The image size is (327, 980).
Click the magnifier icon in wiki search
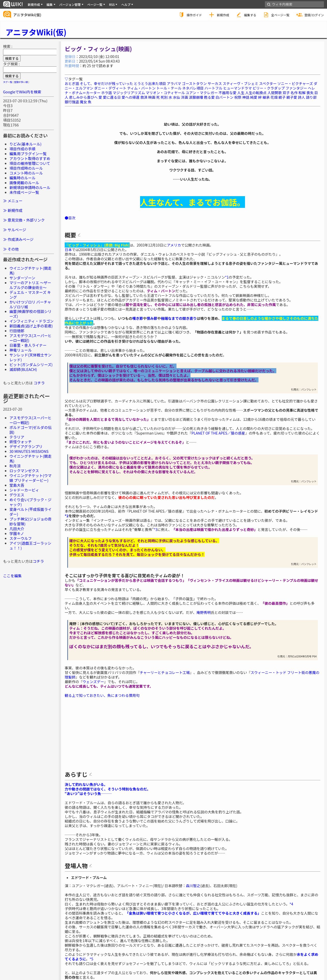click(268, 4)
